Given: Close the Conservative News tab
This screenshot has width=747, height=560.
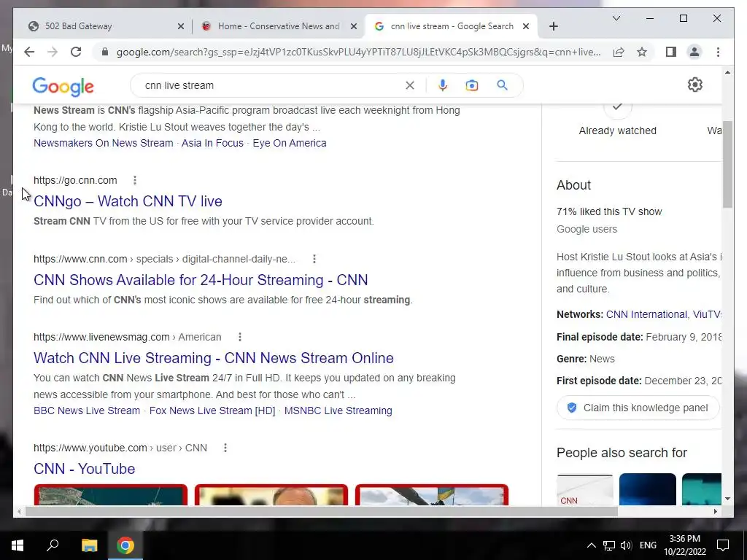Looking at the screenshot, I should pos(354,26).
